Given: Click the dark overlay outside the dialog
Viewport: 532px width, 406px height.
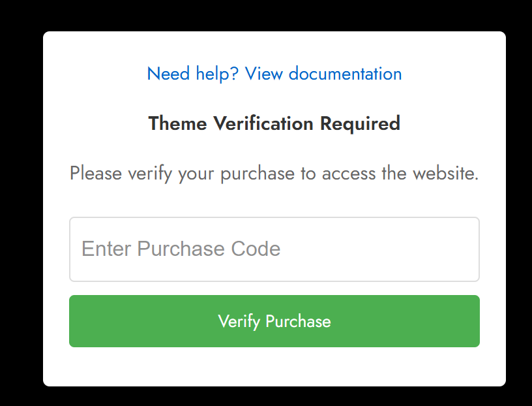Looking at the screenshot, I should (x=20, y=204).
